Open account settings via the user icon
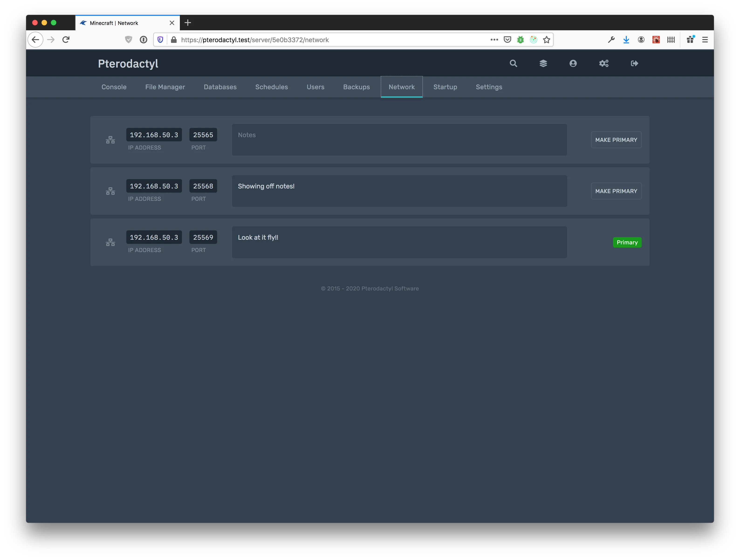This screenshot has width=740, height=560. point(573,63)
